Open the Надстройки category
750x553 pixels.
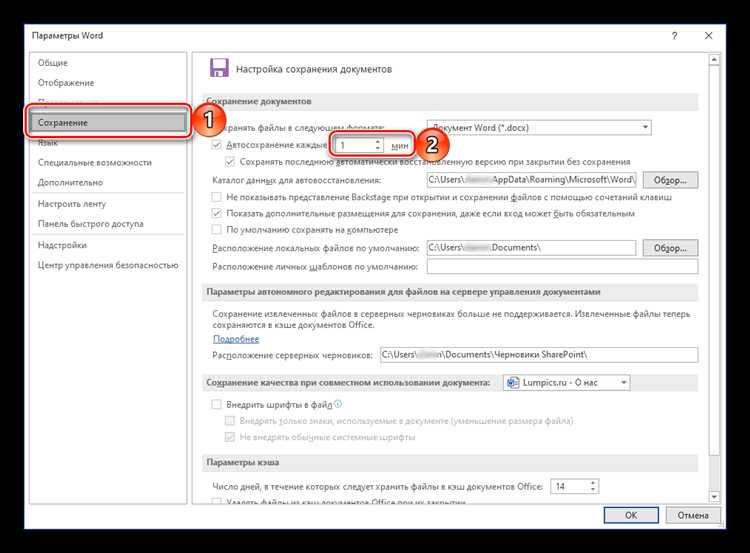62,245
